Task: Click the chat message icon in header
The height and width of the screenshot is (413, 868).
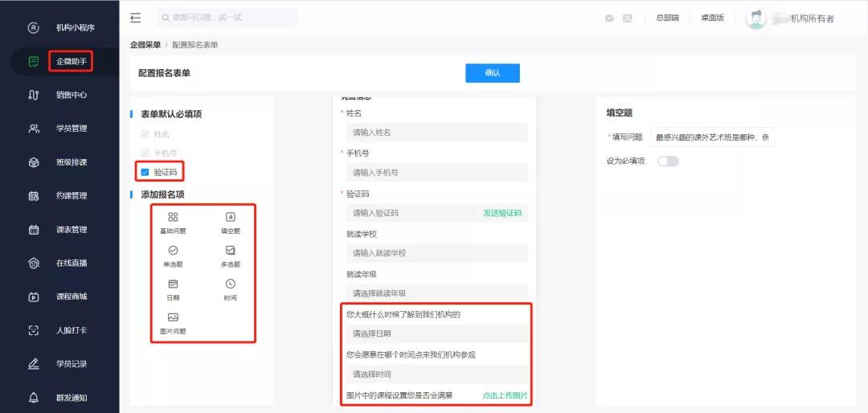Action: point(609,18)
